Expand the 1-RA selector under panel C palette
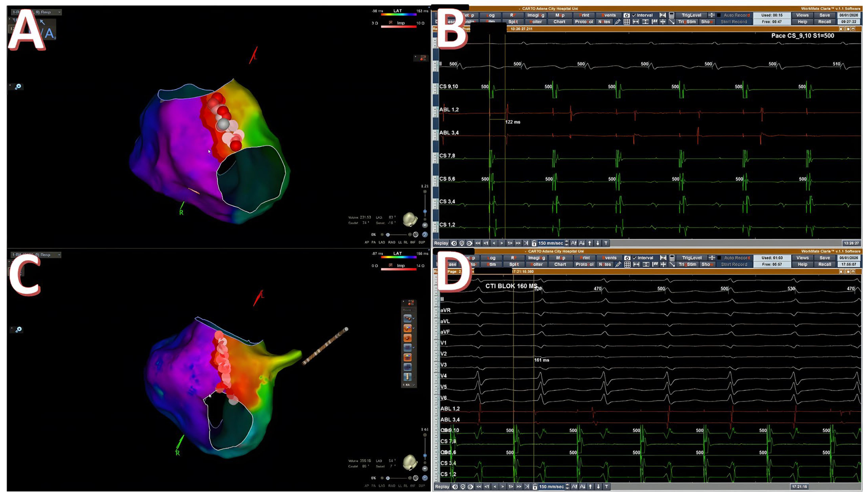This screenshot has height=498, width=868. [x=409, y=385]
